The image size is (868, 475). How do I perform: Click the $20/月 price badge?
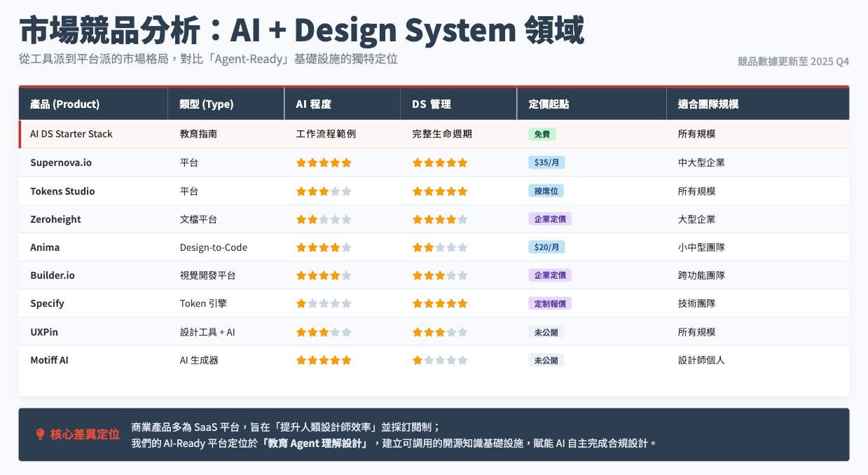546,247
